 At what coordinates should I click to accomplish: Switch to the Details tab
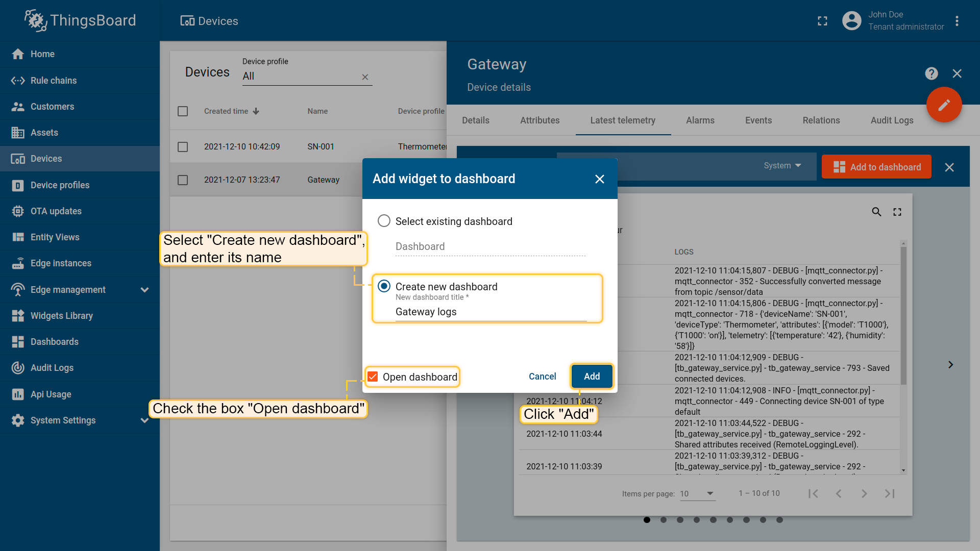click(x=476, y=120)
